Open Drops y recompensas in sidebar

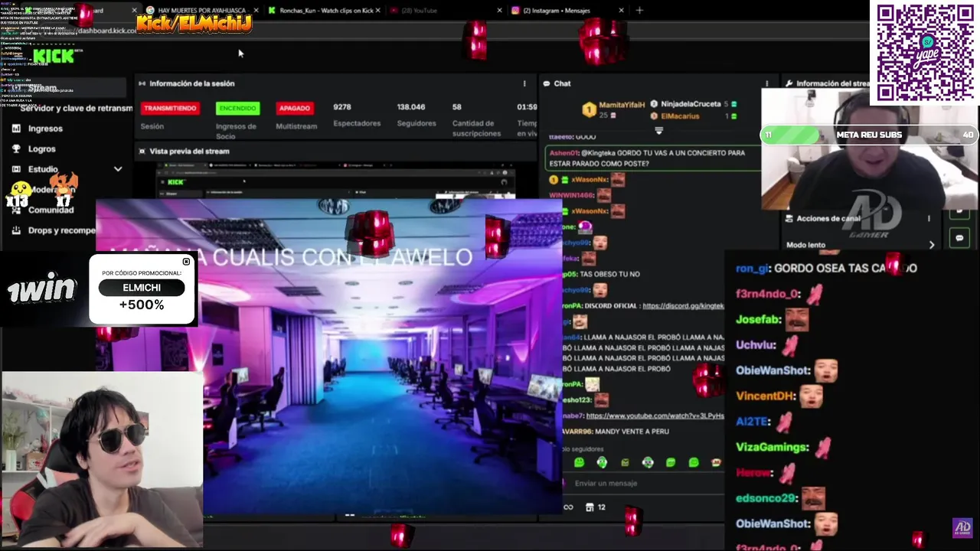click(x=62, y=230)
